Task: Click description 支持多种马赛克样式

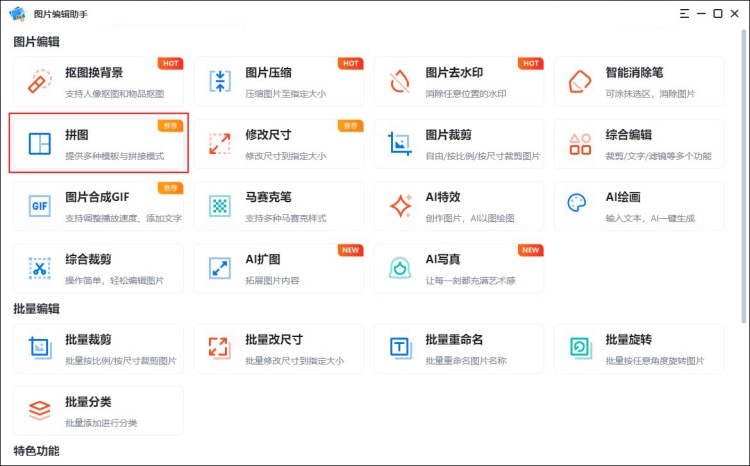Action: coord(286,218)
